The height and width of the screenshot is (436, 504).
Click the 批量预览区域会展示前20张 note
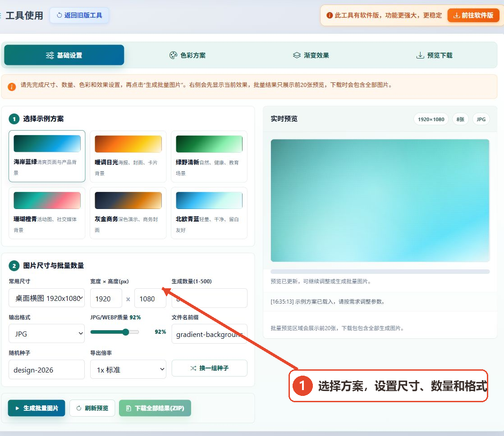pyautogui.click(x=338, y=328)
